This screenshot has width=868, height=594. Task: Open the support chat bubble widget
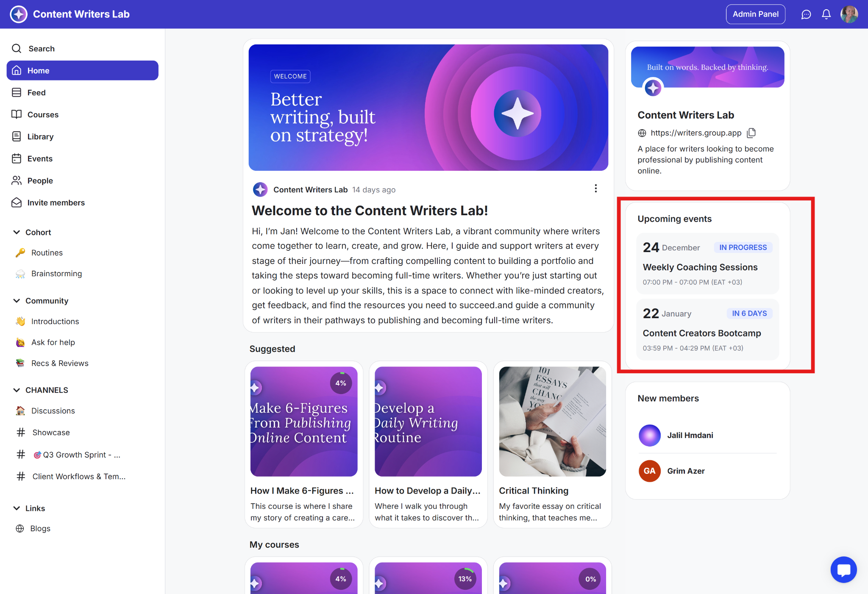click(x=843, y=569)
